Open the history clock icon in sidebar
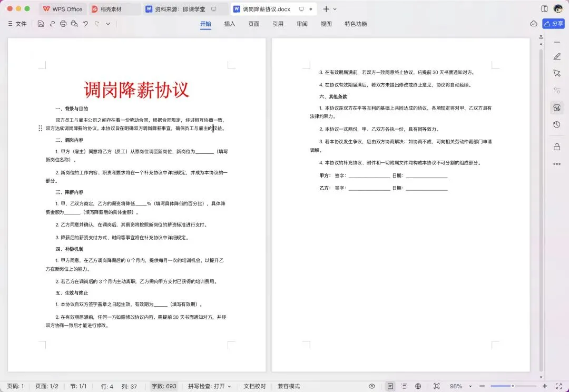 (x=557, y=124)
